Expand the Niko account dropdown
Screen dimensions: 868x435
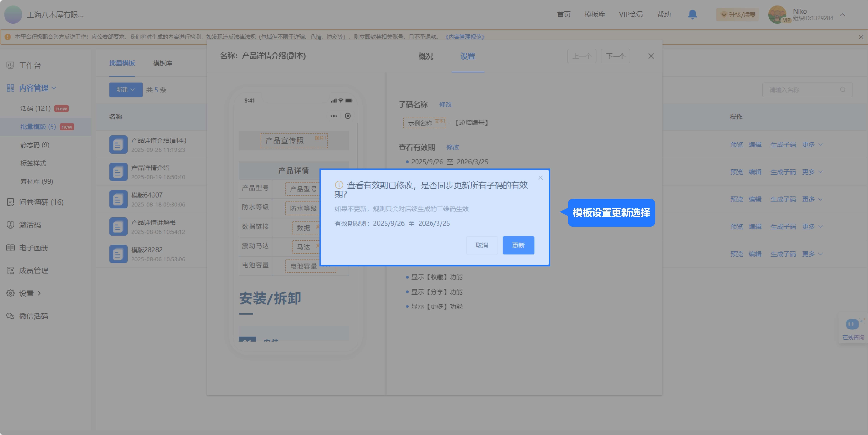(842, 15)
